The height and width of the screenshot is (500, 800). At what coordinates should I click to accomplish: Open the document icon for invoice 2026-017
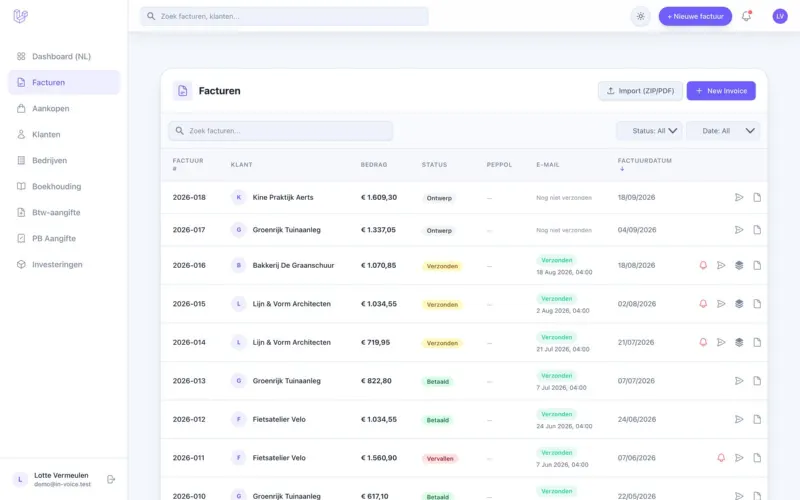pyautogui.click(x=757, y=230)
